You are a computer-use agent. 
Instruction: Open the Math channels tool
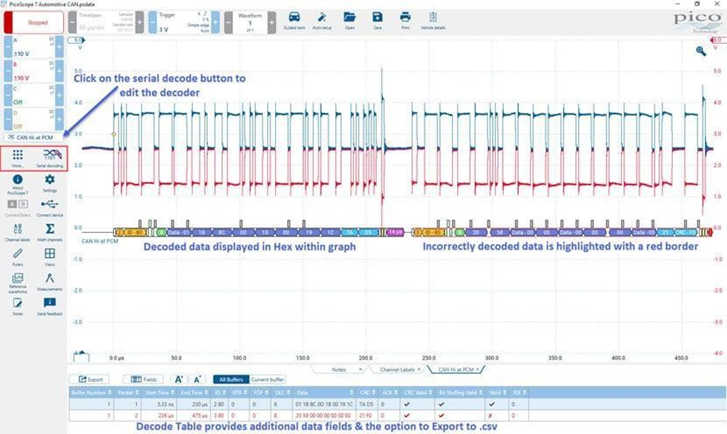(49, 231)
